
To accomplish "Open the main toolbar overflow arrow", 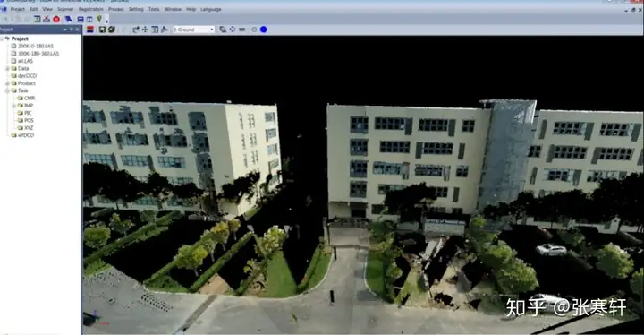I will pyautogui.click(x=107, y=21).
